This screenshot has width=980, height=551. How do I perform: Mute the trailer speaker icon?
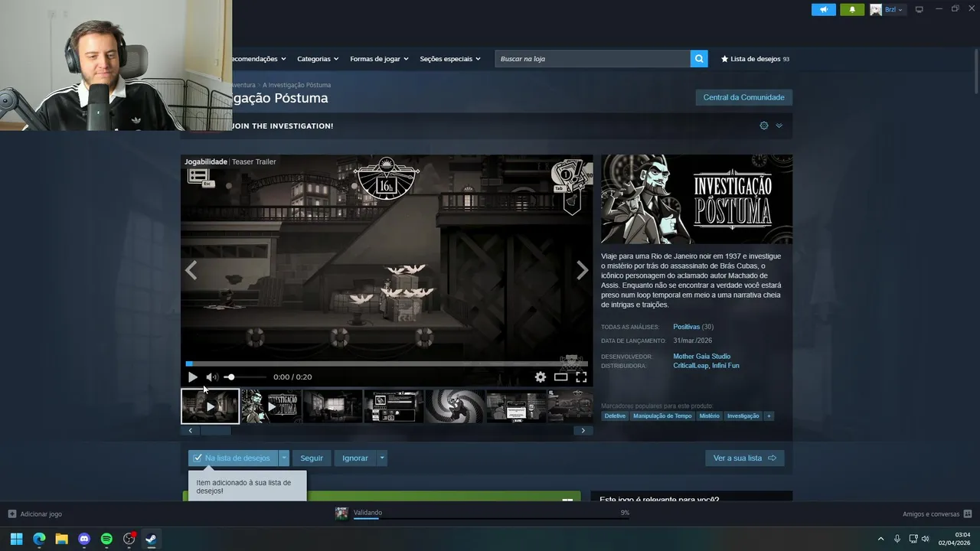(x=211, y=377)
